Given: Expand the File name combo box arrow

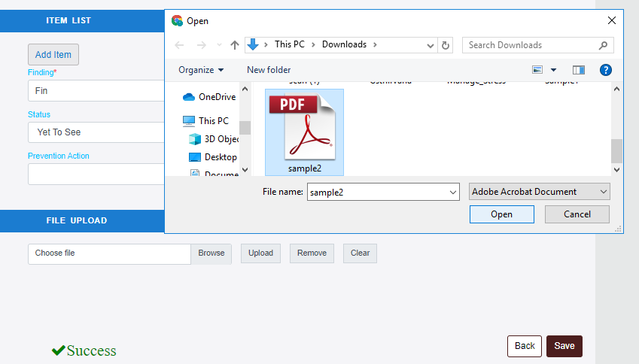Looking at the screenshot, I should 452,193.
